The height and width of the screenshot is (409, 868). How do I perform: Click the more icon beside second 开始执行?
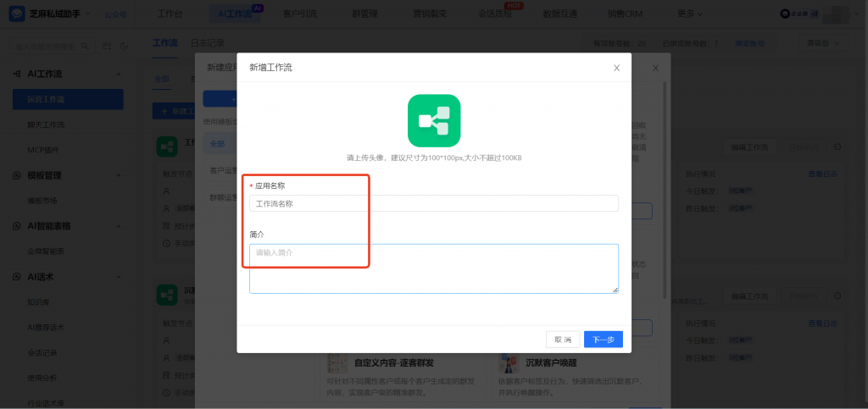coord(837,296)
